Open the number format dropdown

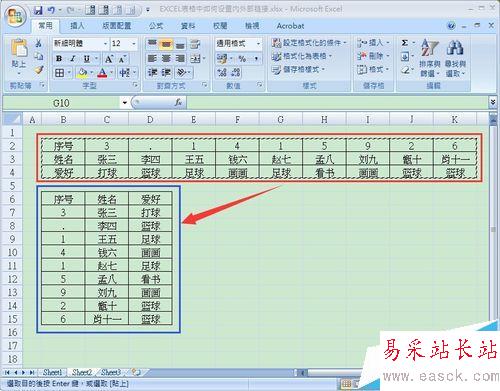[x=258, y=44]
